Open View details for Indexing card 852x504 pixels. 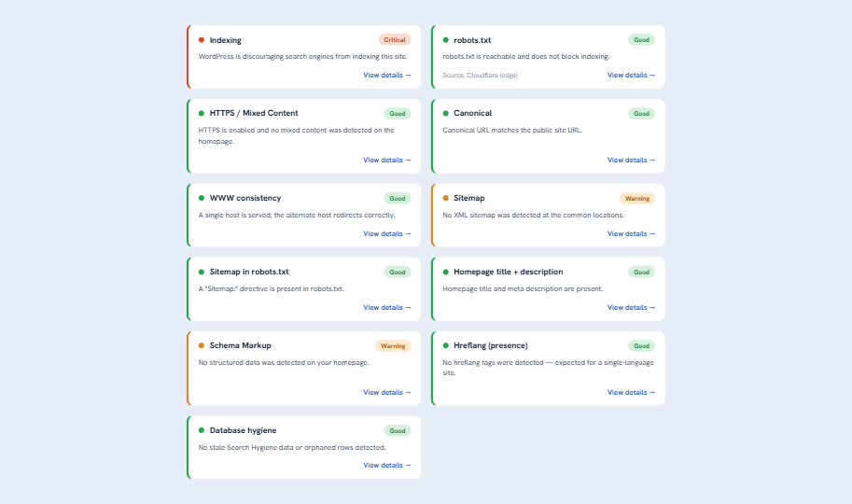(387, 75)
